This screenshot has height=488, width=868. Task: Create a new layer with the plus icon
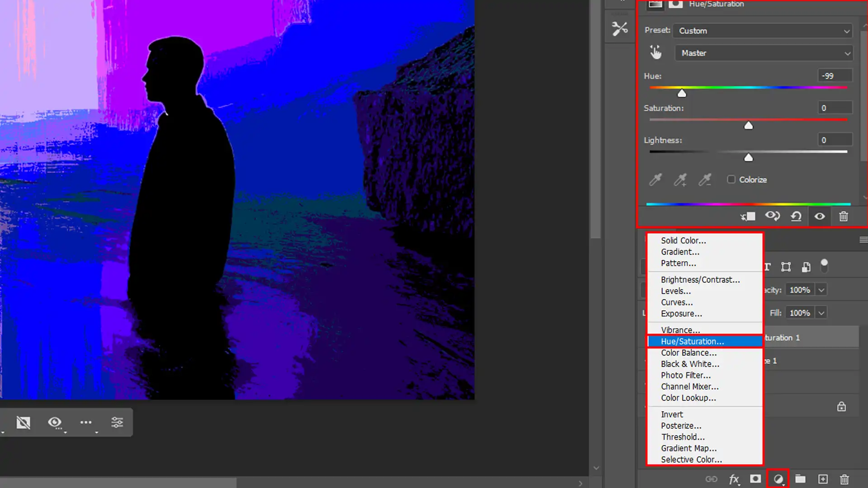click(823, 479)
